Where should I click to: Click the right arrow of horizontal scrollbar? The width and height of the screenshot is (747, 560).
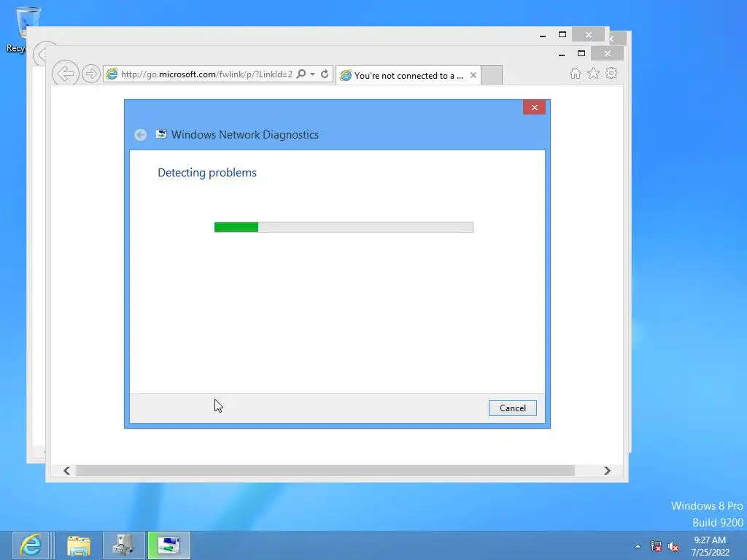(x=607, y=470)
